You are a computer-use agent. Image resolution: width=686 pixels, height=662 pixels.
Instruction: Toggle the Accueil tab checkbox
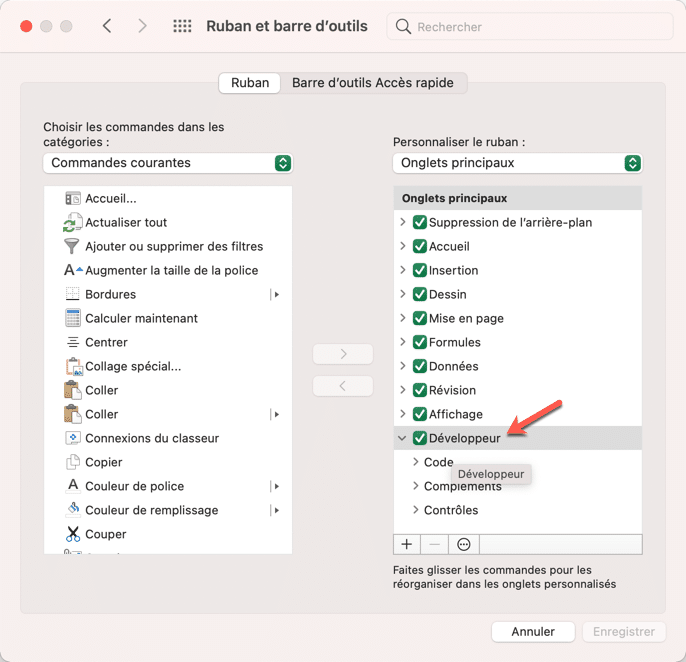[x=420, y=246]
